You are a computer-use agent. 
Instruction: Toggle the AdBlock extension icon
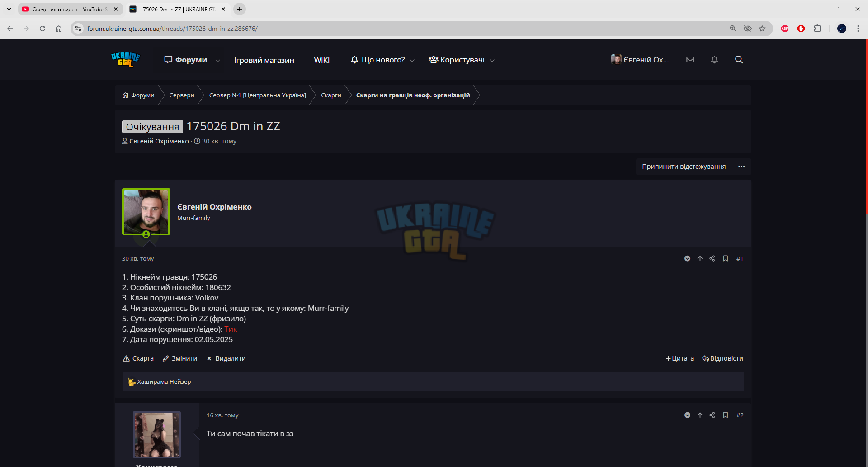tap(785, 29)
